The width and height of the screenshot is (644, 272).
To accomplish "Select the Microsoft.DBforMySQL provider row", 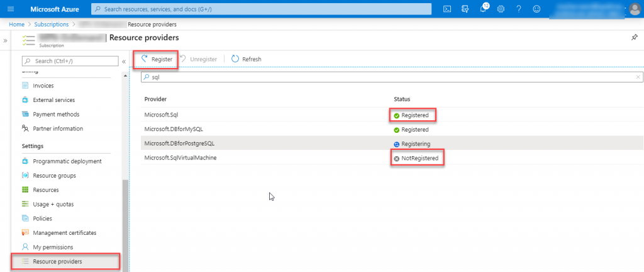I will coord(391,130).
